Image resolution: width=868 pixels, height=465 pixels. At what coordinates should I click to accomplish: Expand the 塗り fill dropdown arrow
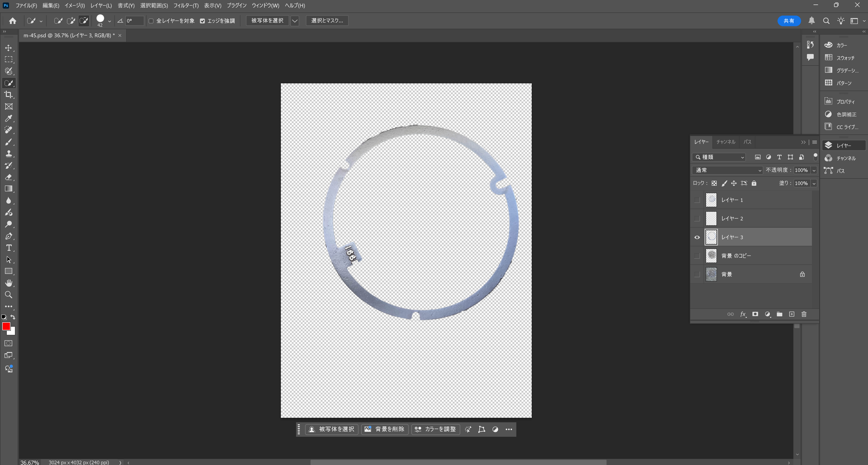click(x=814, y=183)
